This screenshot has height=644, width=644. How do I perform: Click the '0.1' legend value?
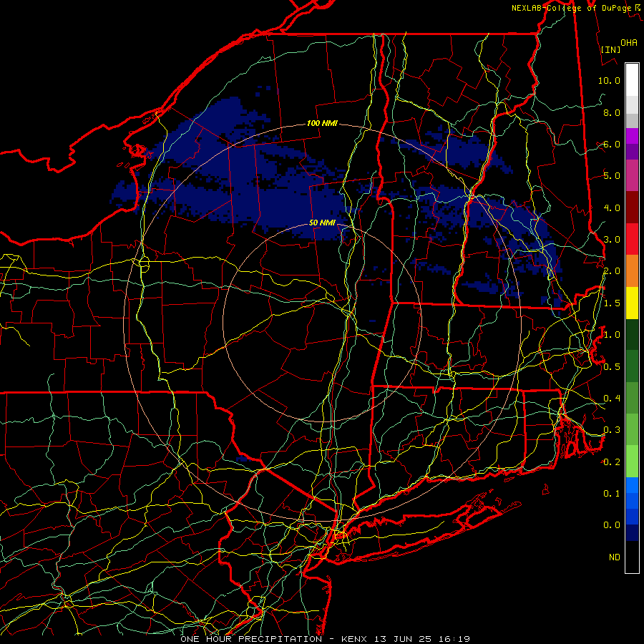(x=612, y=493)
